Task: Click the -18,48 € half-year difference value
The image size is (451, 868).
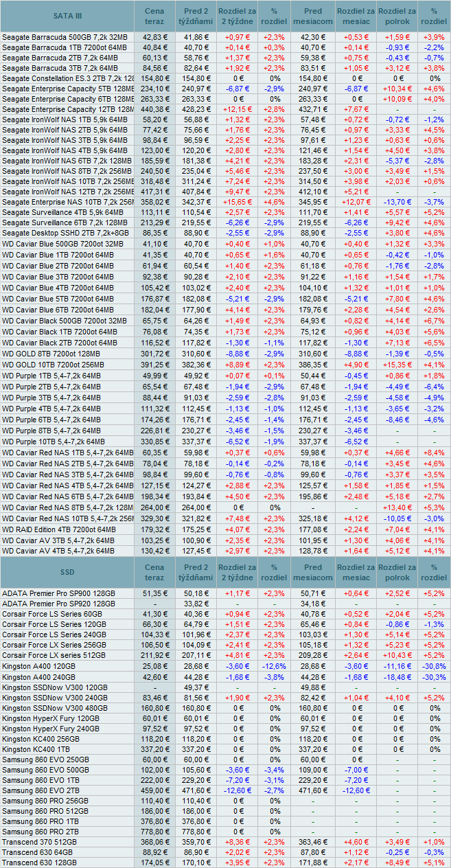Action: (397, 676)
